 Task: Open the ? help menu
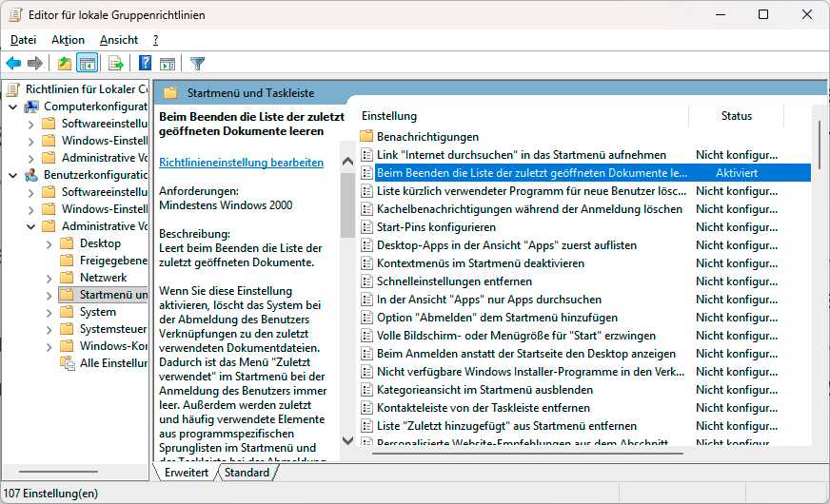point(156,40)
